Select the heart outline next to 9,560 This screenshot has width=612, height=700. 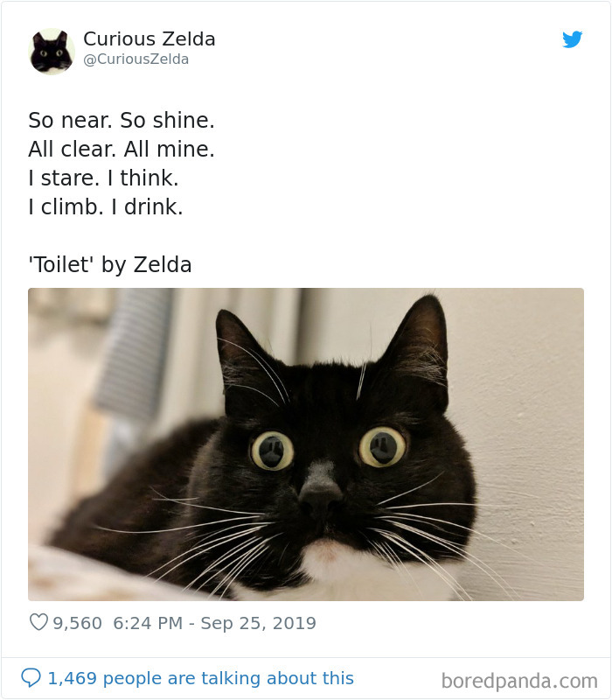pyautogui.click(x=39, y=622)
